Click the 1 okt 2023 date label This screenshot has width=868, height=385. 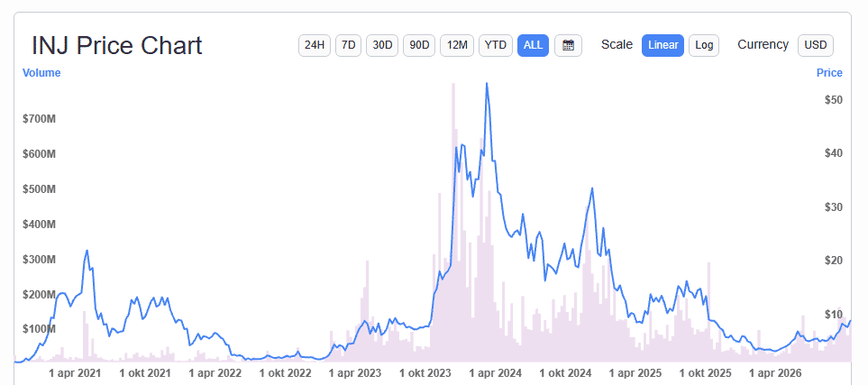point(424,373)
